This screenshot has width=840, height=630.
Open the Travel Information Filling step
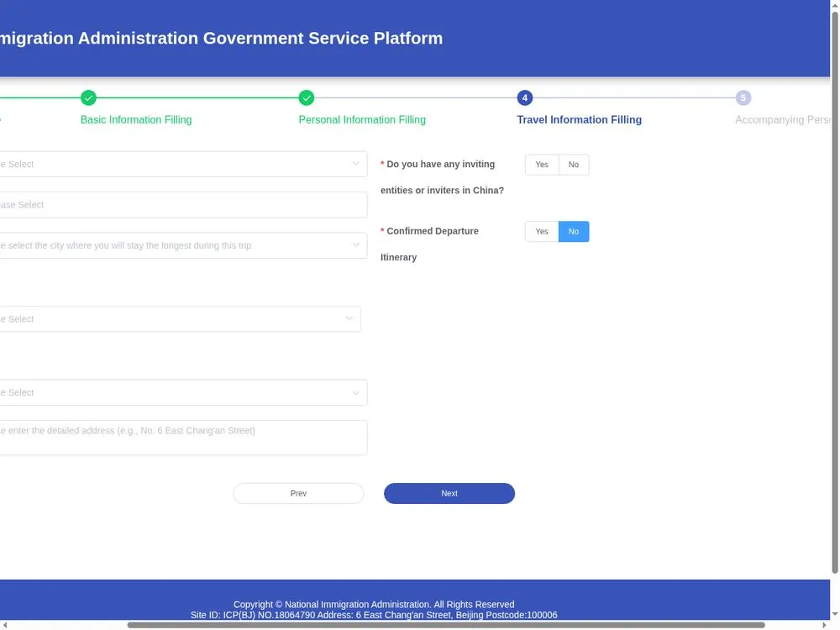point(579,120)
